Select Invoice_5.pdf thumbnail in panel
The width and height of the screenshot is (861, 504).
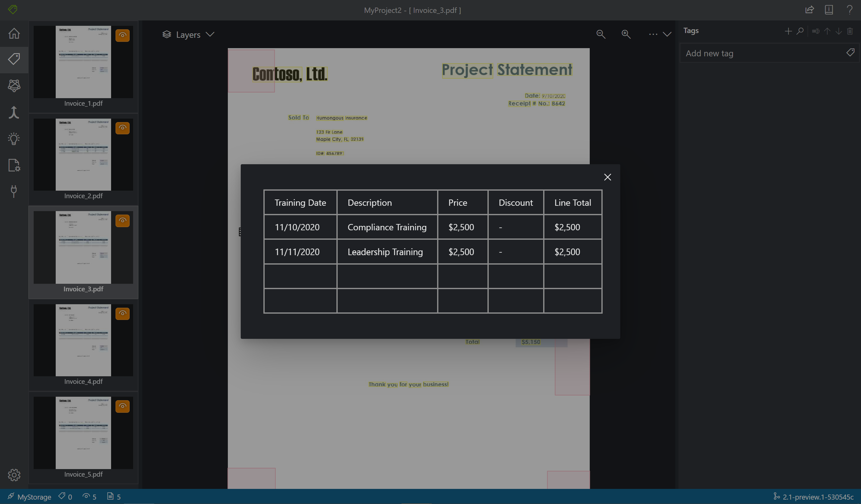(x=83, y=432)
